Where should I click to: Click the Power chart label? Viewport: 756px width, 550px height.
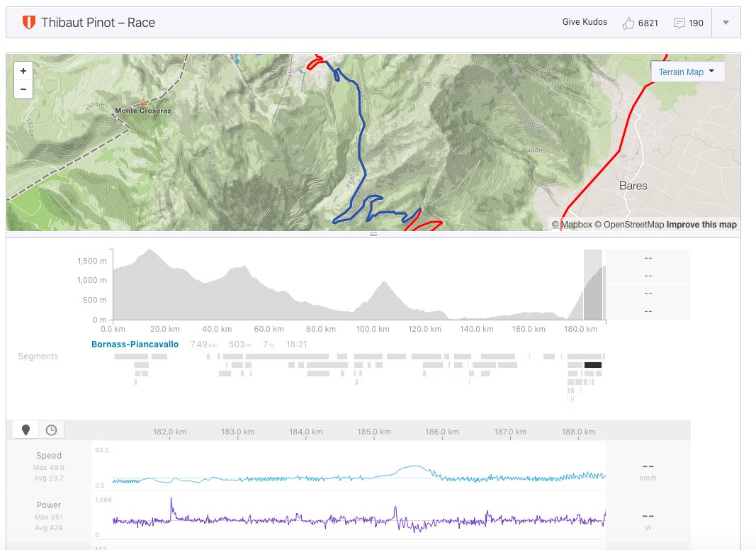click(49, 505)
